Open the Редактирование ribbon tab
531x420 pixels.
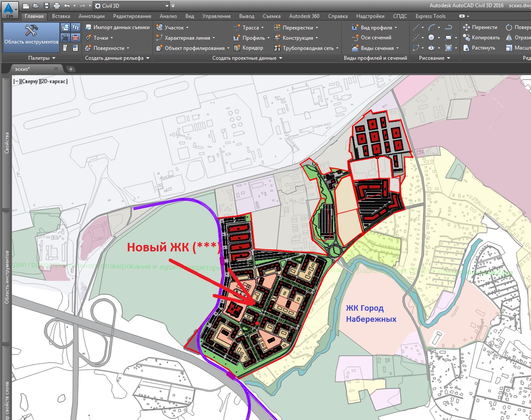(x=132, y=16)
